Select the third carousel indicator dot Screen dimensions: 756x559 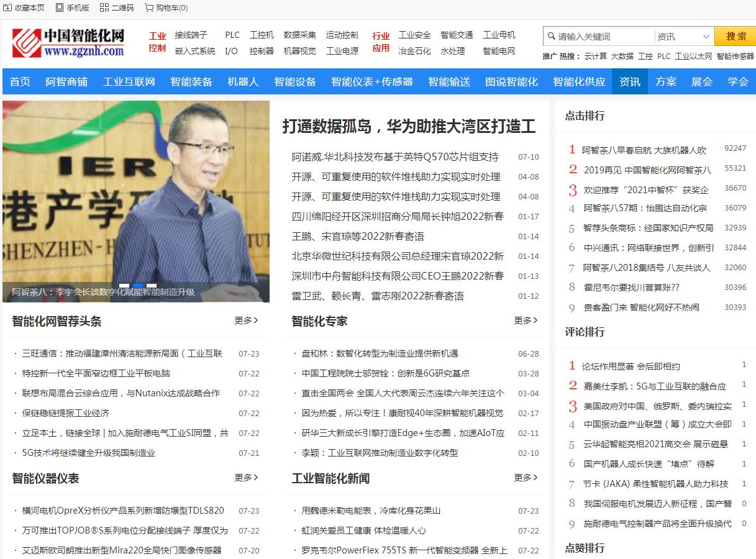tap(152, 286)
